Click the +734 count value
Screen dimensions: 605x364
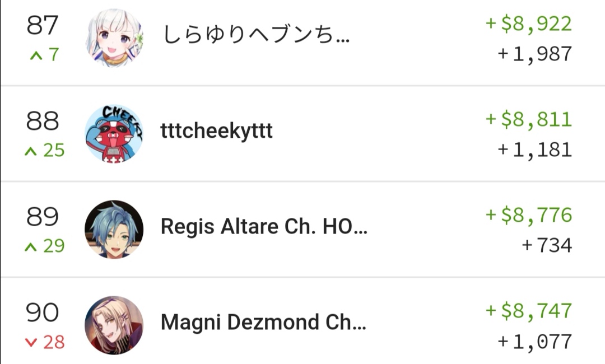[547, 245]
